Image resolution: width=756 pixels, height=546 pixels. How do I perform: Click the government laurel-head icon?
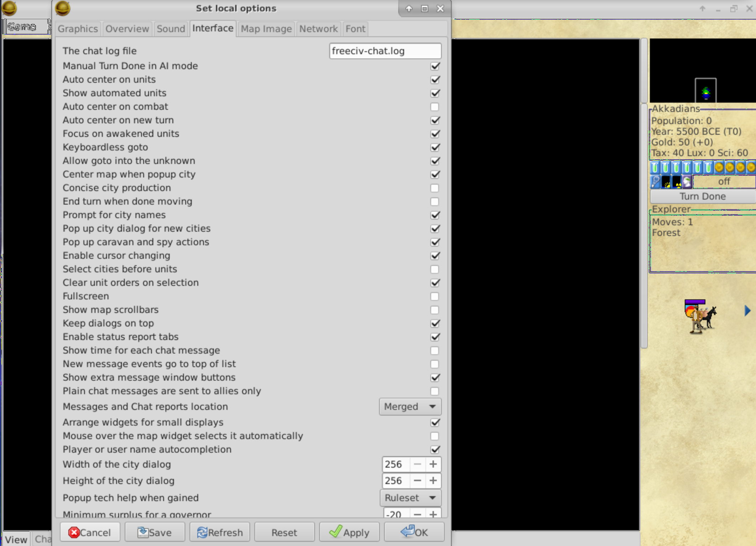click(x=687, y=182)
